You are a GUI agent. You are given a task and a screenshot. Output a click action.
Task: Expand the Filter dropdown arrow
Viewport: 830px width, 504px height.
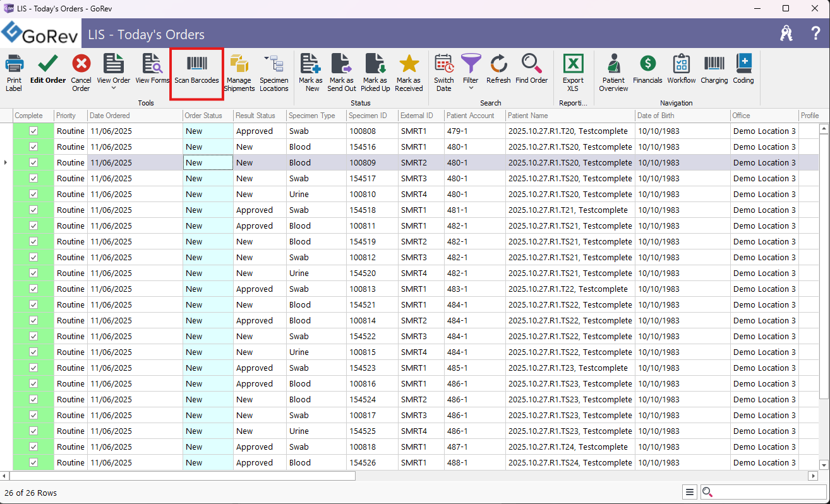471,88
